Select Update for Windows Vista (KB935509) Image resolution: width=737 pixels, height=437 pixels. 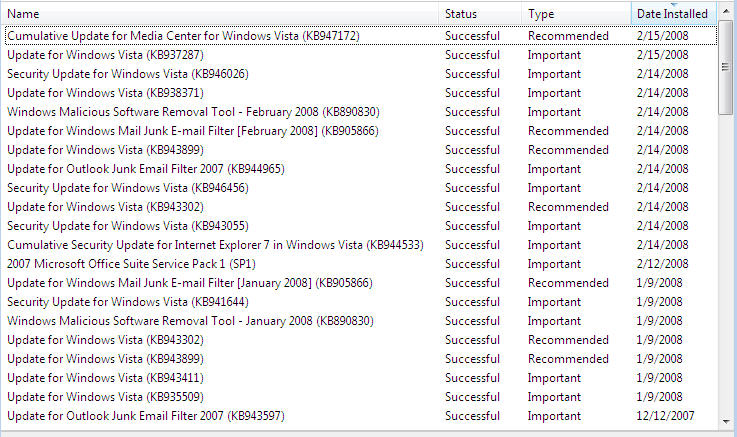[105, 397]
